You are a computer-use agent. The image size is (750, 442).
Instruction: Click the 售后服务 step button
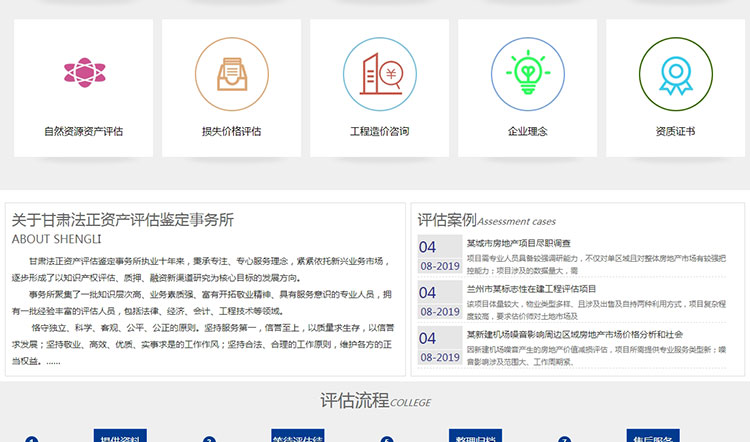click(x=653, y=435)
